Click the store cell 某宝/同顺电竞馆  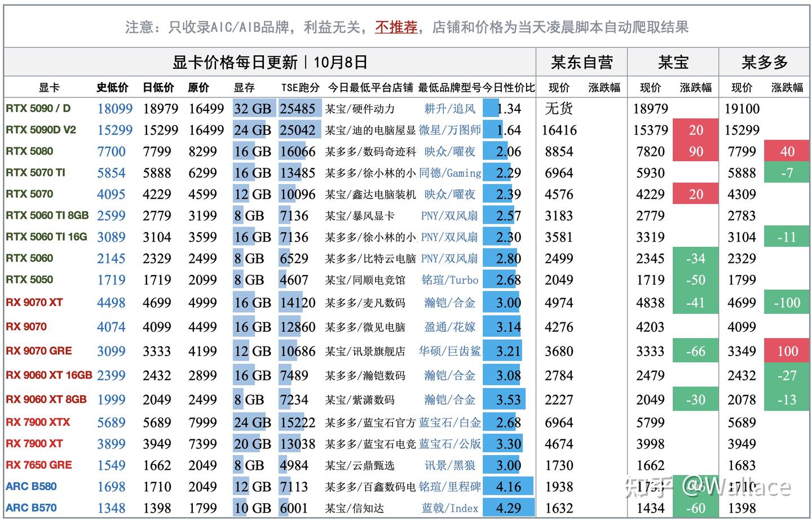(x=365, y=280)
